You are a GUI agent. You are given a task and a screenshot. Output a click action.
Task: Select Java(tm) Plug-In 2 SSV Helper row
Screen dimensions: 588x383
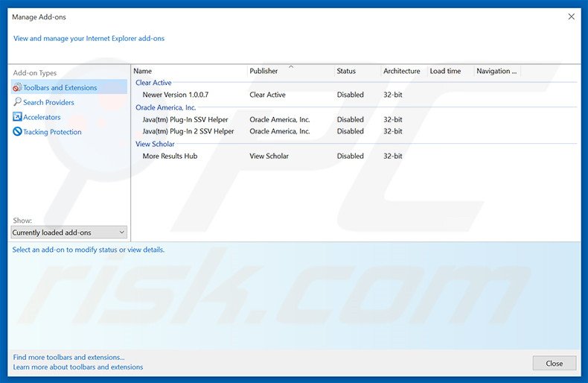pos(188,131)
